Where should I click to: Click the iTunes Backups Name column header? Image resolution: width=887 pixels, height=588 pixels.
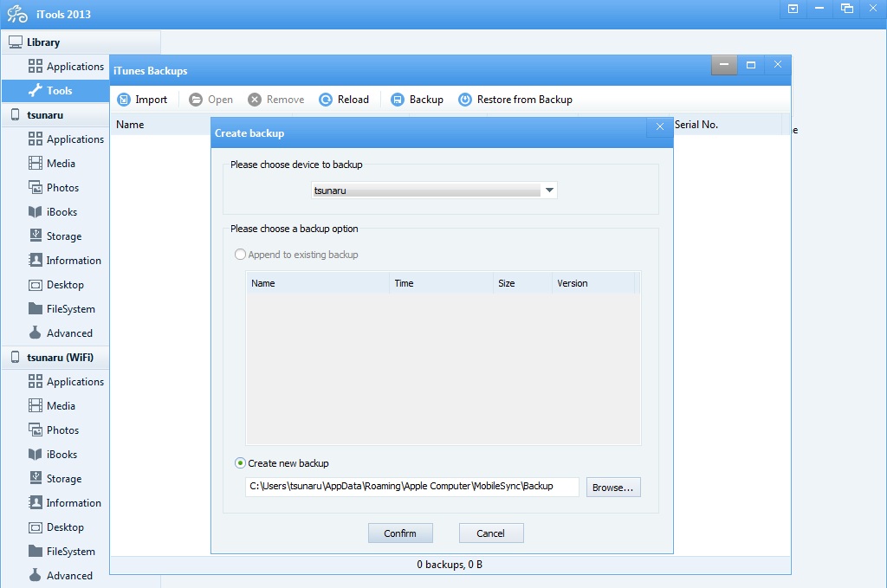click(160, 125)
